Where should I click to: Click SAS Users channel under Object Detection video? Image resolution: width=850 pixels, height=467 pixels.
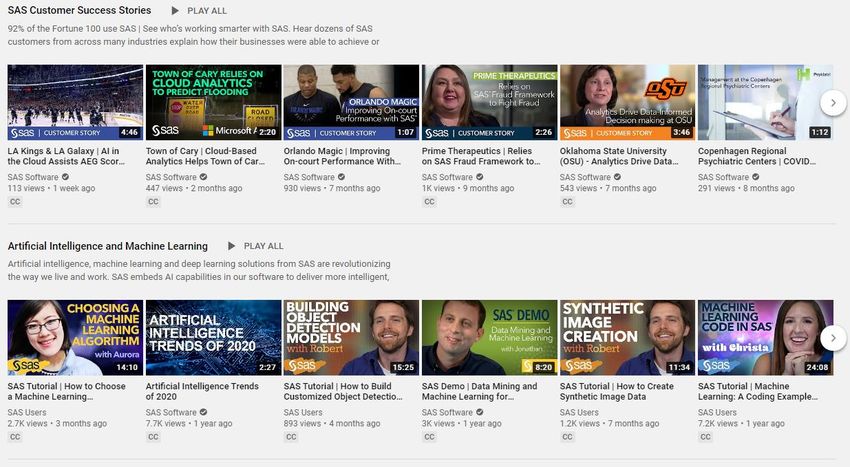coord(303,412)
